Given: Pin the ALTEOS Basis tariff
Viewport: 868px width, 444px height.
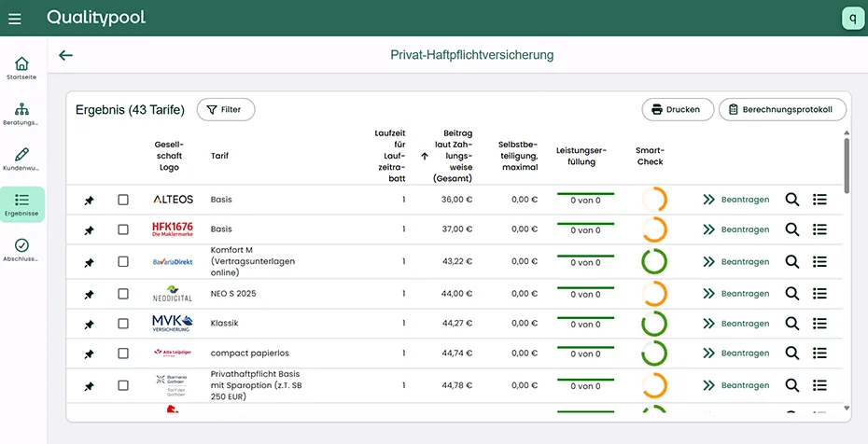Looking at the screenshot, I should (89, 201).
